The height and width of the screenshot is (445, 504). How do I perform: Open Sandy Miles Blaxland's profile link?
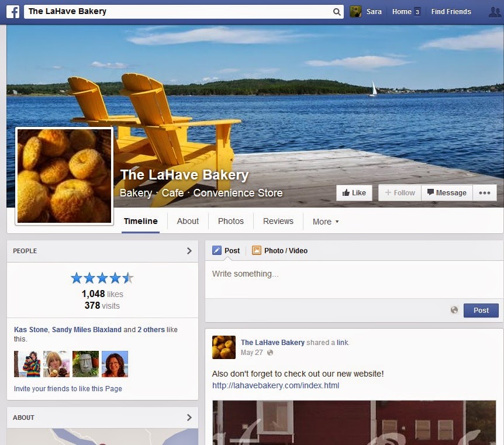click(x=87, y=330)
